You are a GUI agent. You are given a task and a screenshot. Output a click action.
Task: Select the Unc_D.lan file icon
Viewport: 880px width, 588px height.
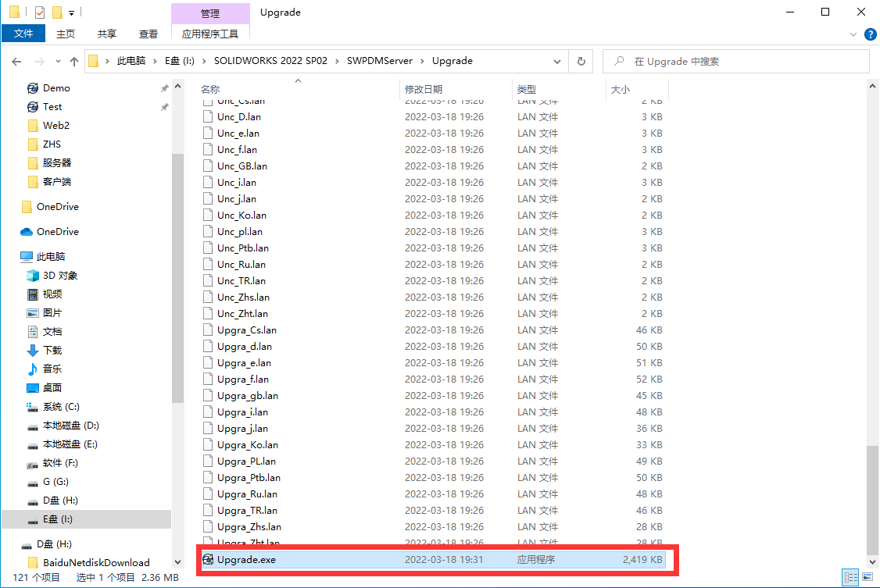coord(208,116)
